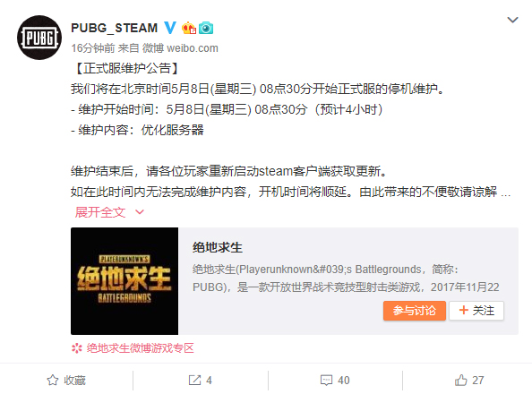Repost using the share icon showing 4
532x394 pixels.
point(194,380)
